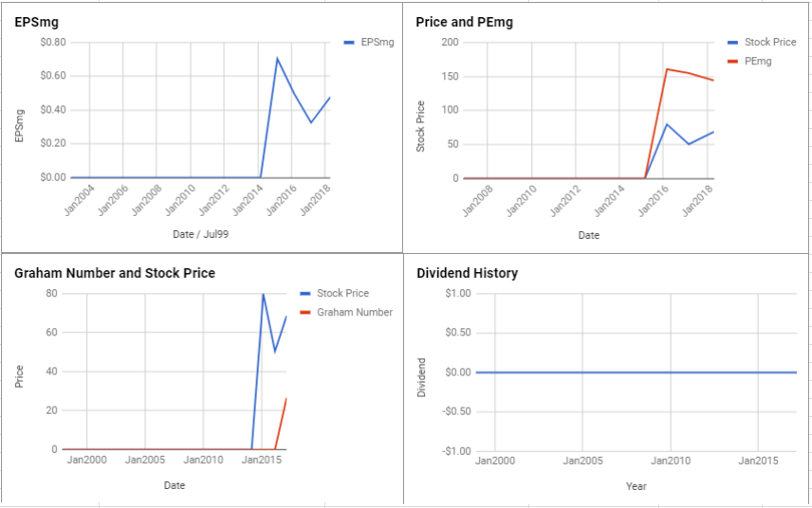Click the blue Stock Price legend swatch in Graham chart

(305, 293)
